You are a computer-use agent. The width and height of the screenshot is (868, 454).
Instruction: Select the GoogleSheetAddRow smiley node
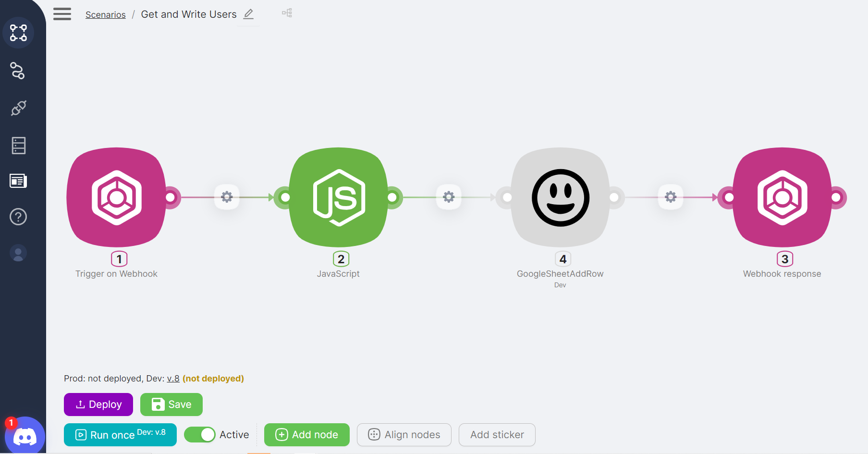560,197
